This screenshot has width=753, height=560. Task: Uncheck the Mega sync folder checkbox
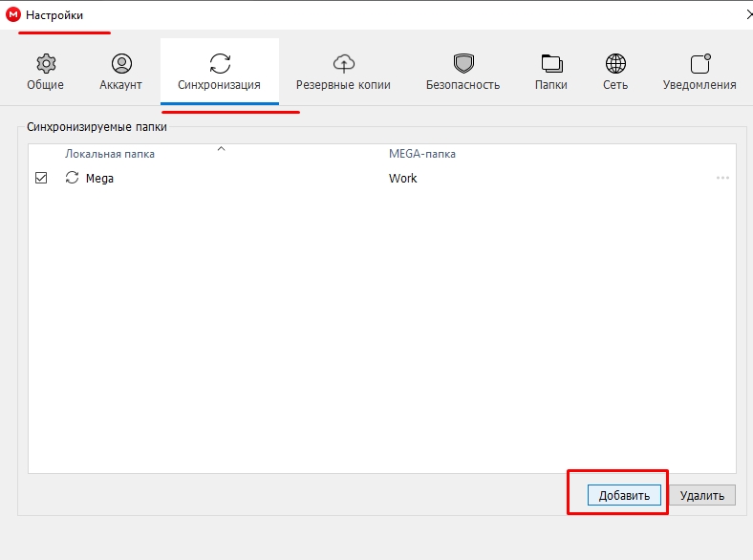point(41,178)
